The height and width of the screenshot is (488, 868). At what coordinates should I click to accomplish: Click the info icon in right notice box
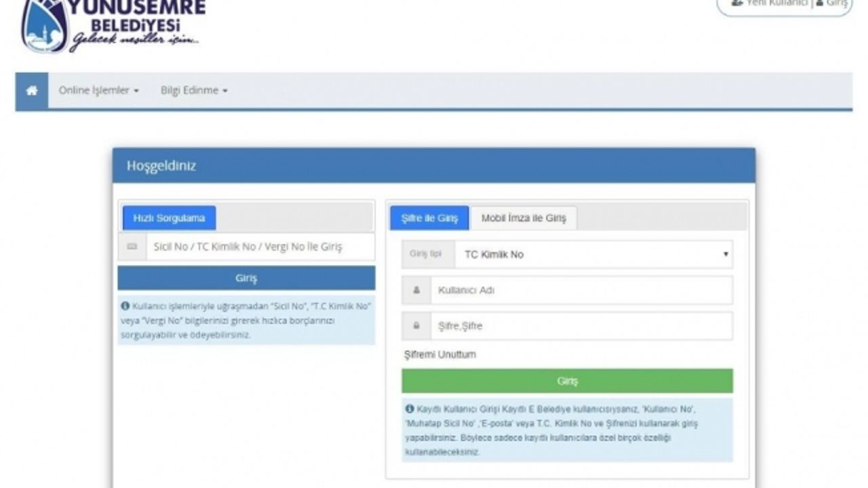pos(410,409)
